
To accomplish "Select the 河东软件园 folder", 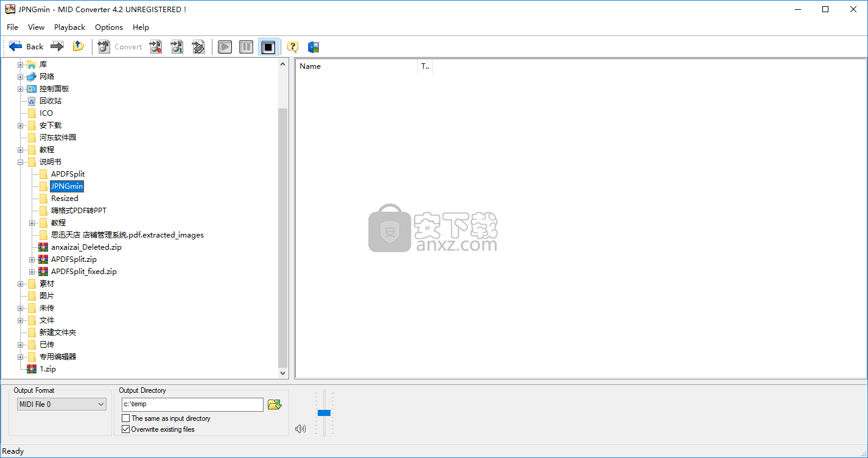I will pos(58,138).
